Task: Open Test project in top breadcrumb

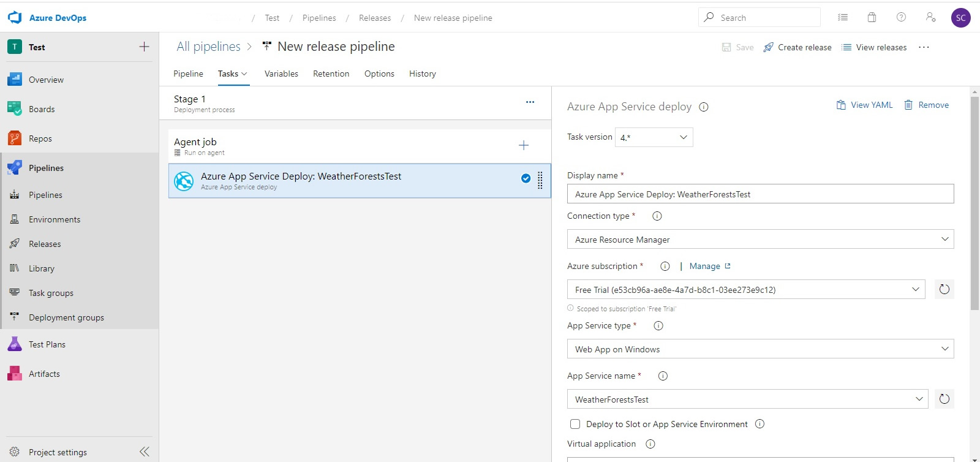Action: click(x=272, y=18)
